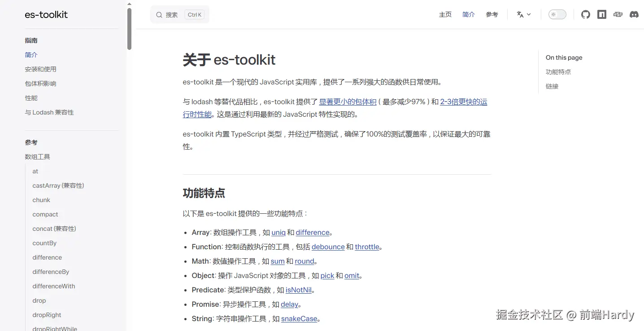This screenshot has width=644, height=331.
Task: Select 简介 in the sidebar guide
Action: coord(31,55)
